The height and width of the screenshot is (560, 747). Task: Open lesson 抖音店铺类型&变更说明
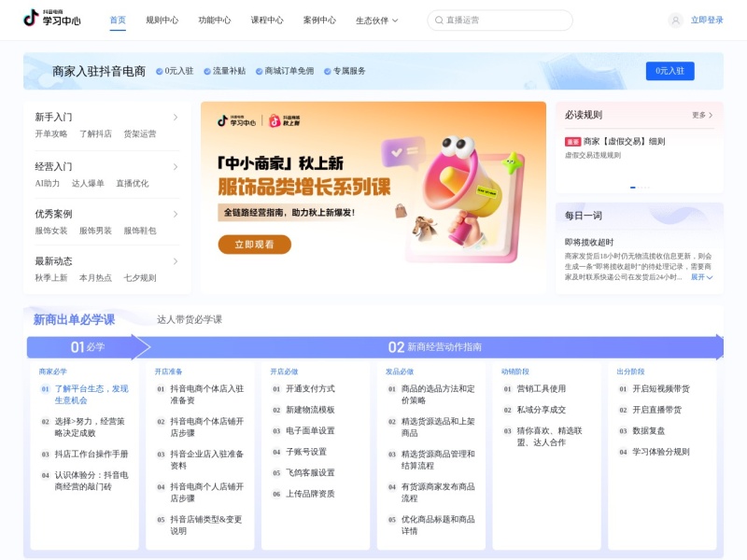[x=206, y=525]
